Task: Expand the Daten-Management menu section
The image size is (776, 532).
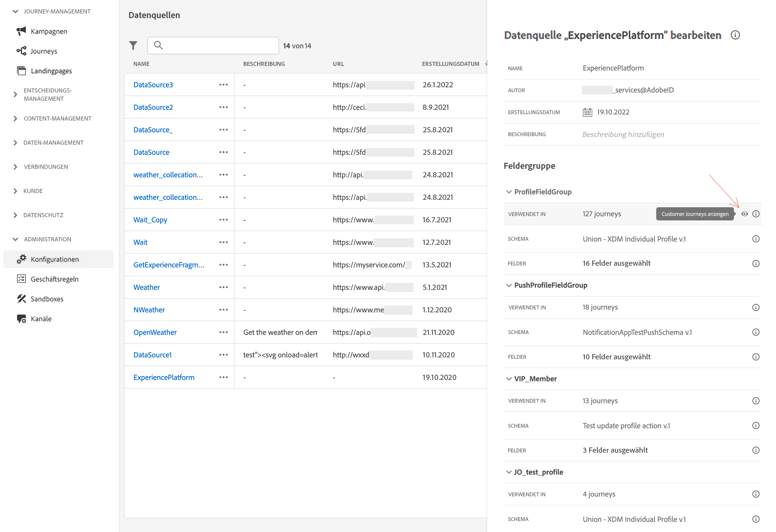Action: [x=15, y=143]
